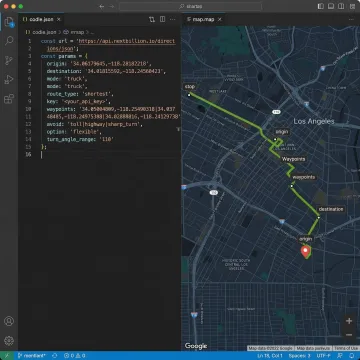
Task: Click the option 'flexible' line in code
Action: pyautogui.click(x=74, y=132)
